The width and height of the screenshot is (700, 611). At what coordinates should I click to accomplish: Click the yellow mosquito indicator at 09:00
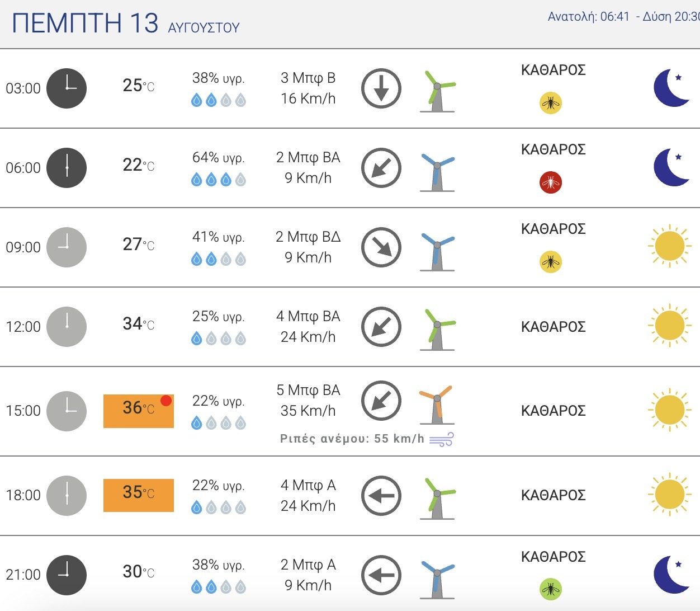tap(551, 262)
